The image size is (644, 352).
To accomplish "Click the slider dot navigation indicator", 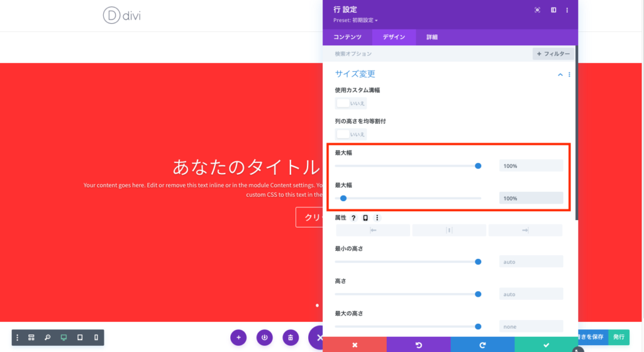I will tap(317, 305).
